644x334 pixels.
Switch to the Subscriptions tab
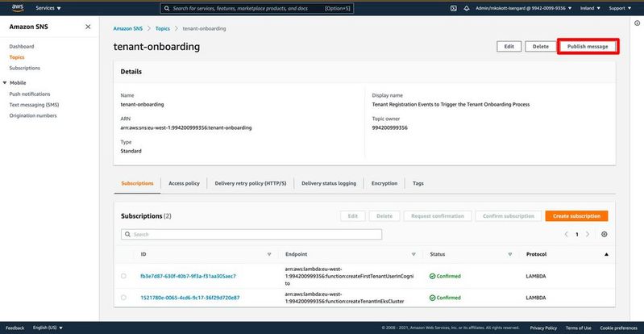[x=137, y=183]
